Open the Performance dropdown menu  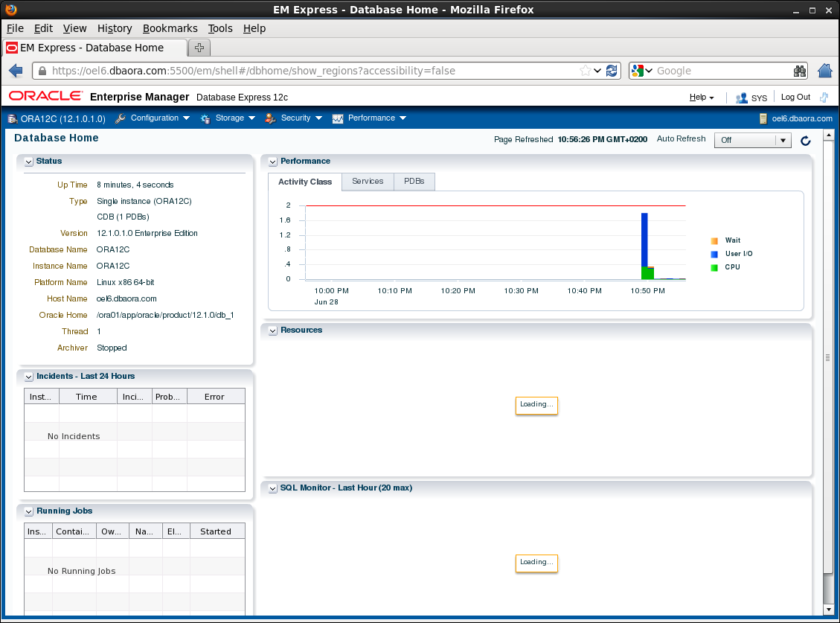point(377,118)
